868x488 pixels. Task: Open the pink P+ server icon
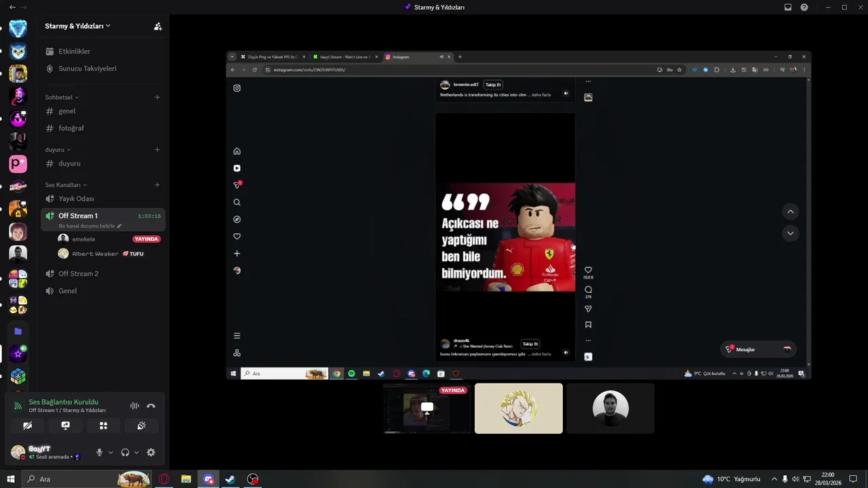pos(18,163)
